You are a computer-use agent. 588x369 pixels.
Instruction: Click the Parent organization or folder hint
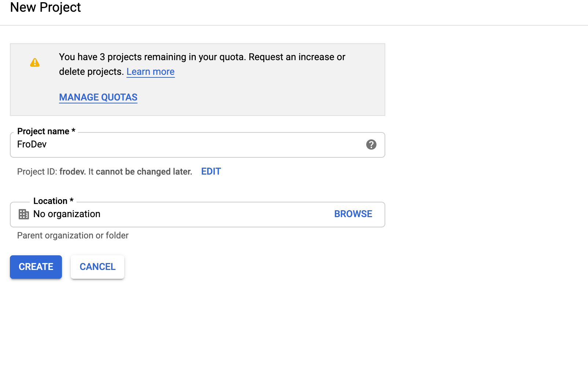click(73, 235)
